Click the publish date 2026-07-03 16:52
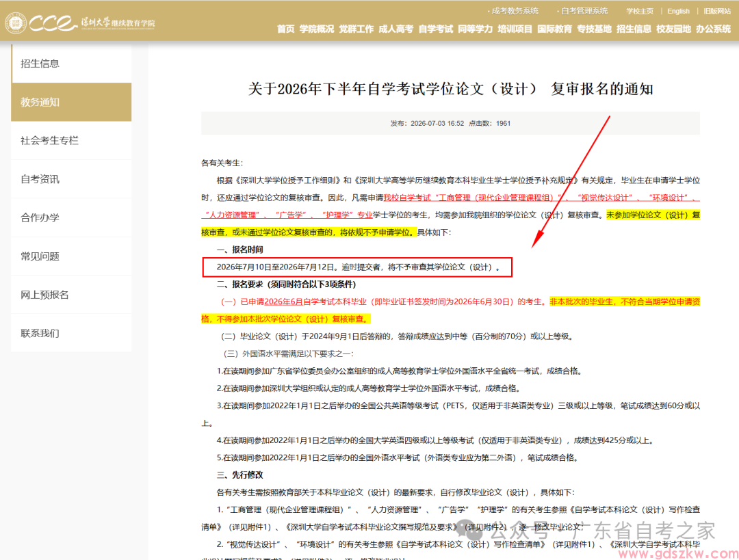 click(437, 123)
